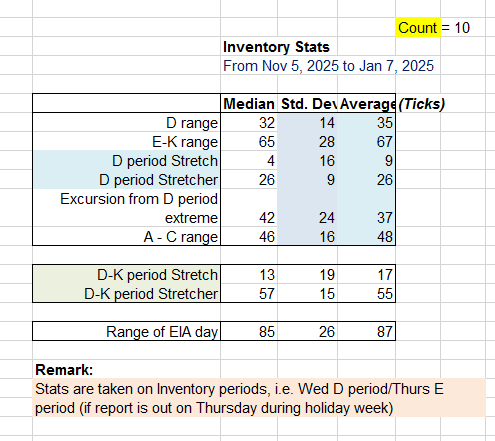Click the D period Stretch label cell
This screenshot has height=441, width=495.
126,161
